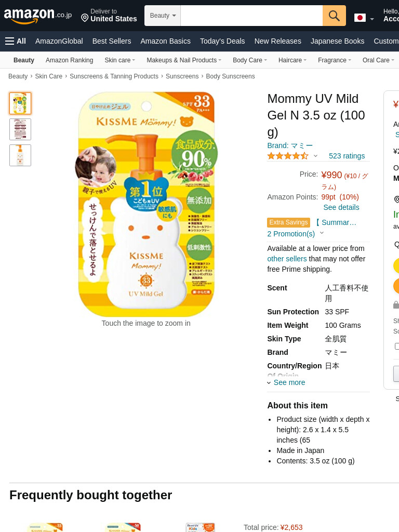Open the Best Sellers menu item
The width and height of the screenshot is (399, 532).
pos(112,41)
